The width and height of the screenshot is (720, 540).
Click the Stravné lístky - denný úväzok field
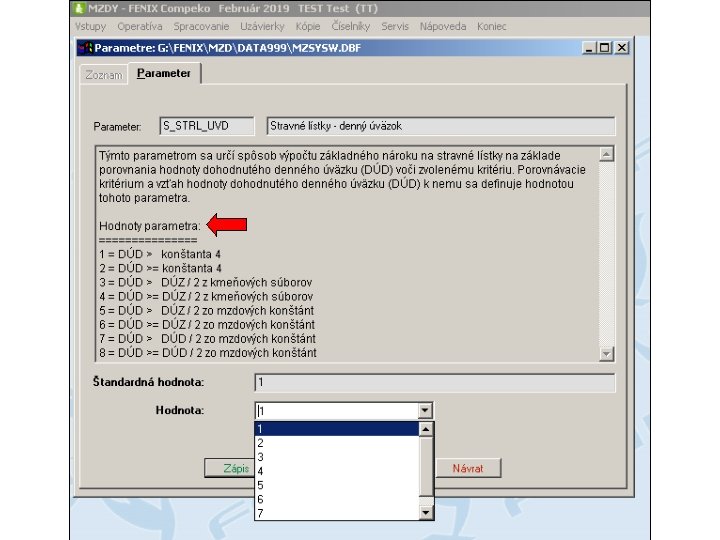(x=440, y=126)
